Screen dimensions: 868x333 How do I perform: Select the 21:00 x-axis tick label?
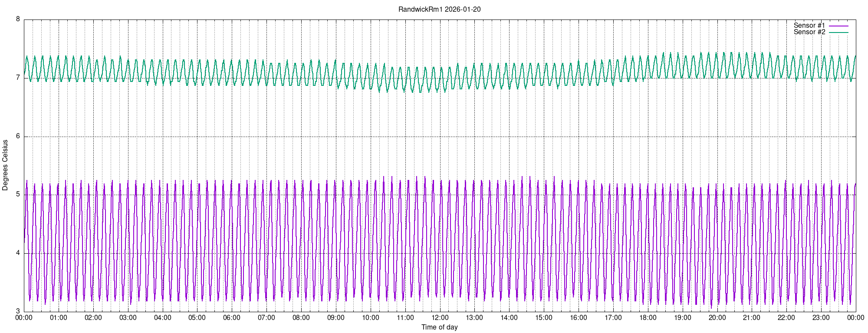[752, 318]
